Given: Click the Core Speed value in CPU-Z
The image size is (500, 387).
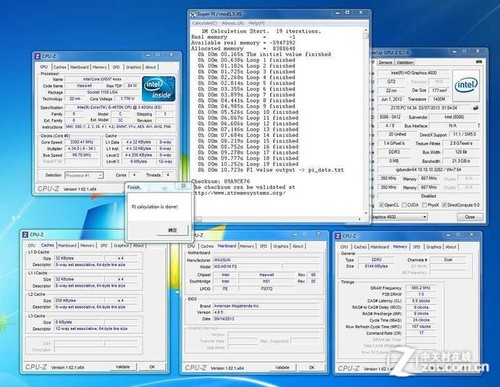Looking at the screenshot, I should (81, 142).
